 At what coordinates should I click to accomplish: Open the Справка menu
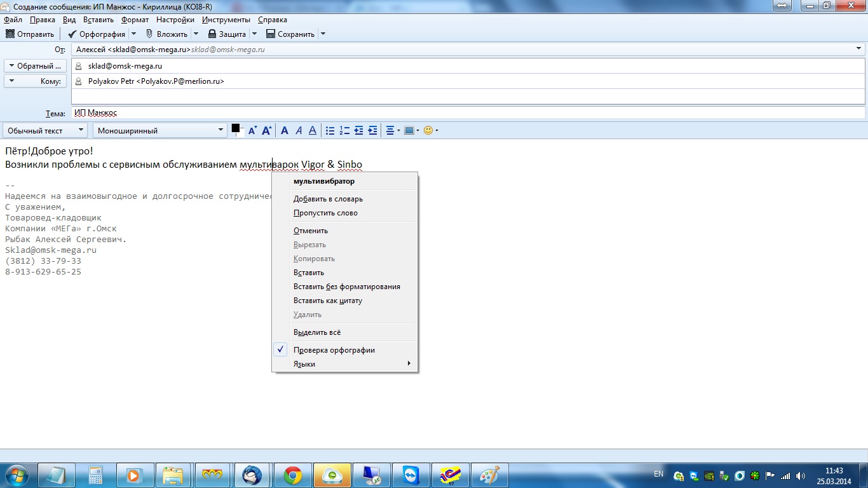coord(273,20)
